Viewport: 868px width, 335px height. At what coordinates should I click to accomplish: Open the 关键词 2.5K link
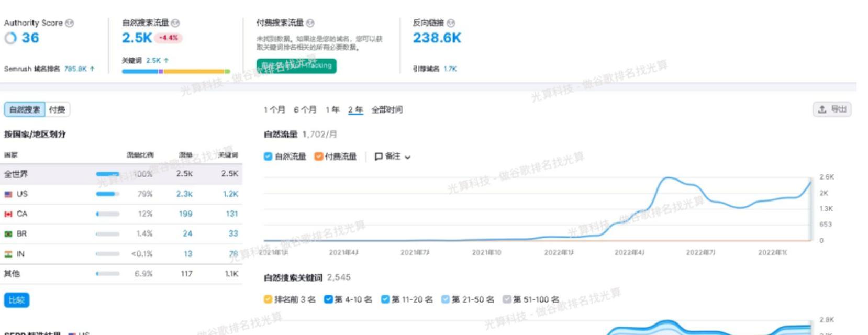[157, 60]
